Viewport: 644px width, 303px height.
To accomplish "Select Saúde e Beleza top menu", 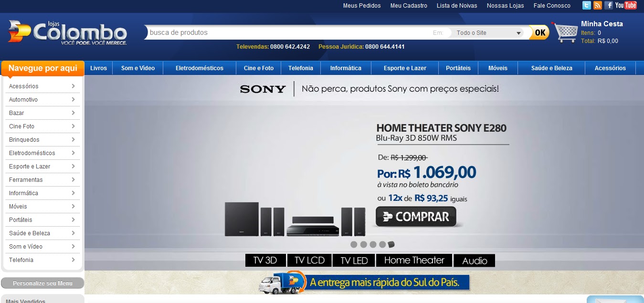I will [551, 68].
